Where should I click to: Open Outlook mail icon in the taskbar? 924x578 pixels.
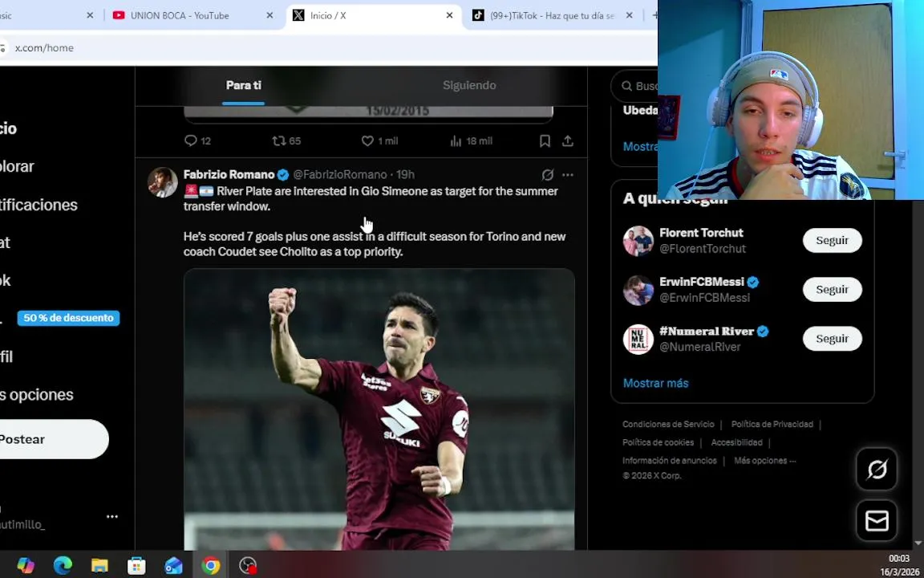click(173, 566)
